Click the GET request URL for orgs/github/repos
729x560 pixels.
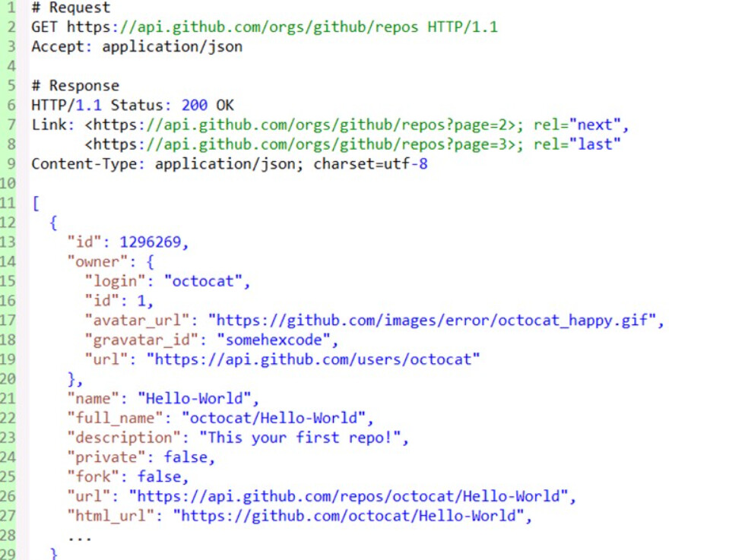(242, 27)
